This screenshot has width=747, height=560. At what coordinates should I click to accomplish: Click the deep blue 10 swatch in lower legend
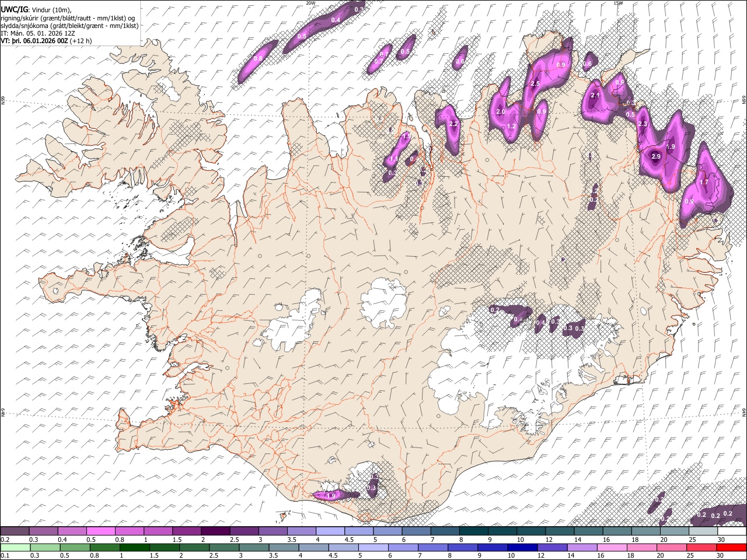click(x=522, y=547)
